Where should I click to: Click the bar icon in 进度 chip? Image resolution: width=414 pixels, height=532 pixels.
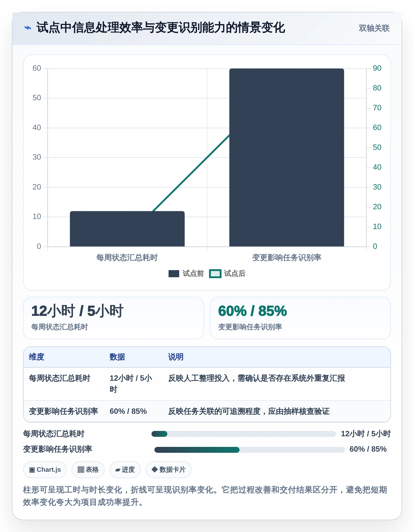click(x=118, y=470)
